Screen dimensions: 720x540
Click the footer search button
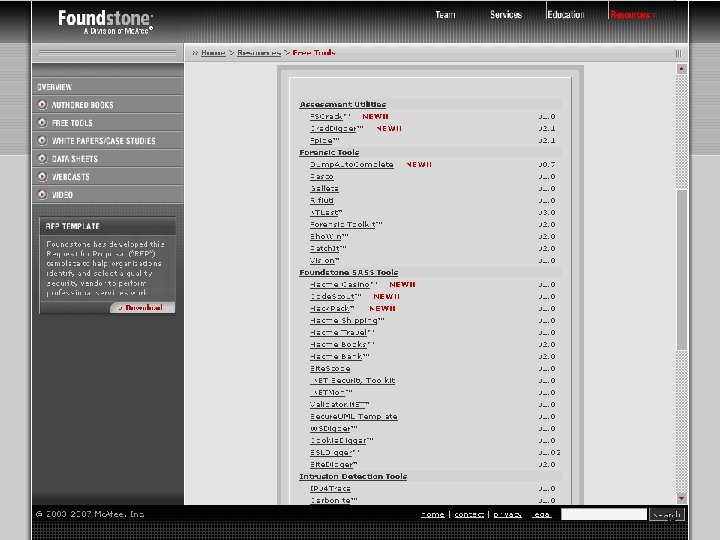pyautogui.click(x=667, y=515)
